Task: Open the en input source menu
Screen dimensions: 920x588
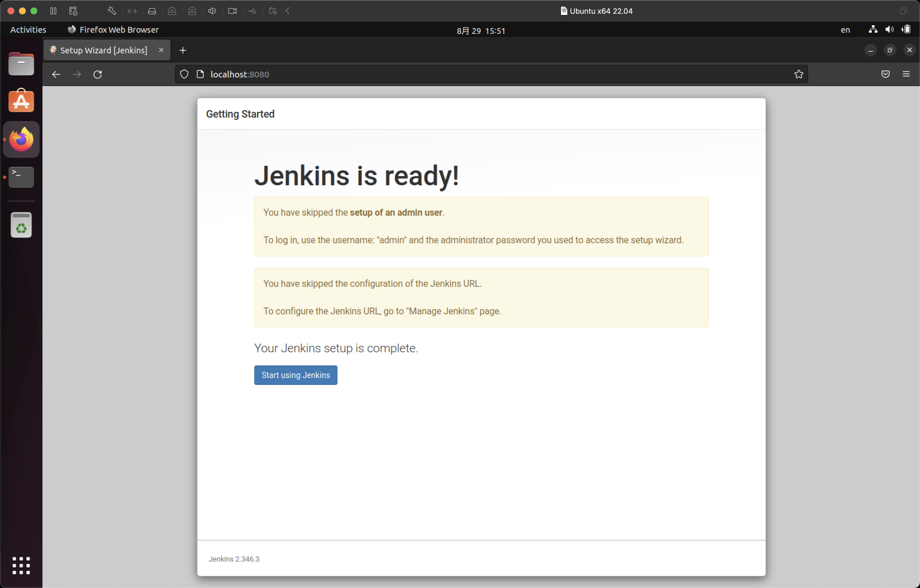Action: 845,30
